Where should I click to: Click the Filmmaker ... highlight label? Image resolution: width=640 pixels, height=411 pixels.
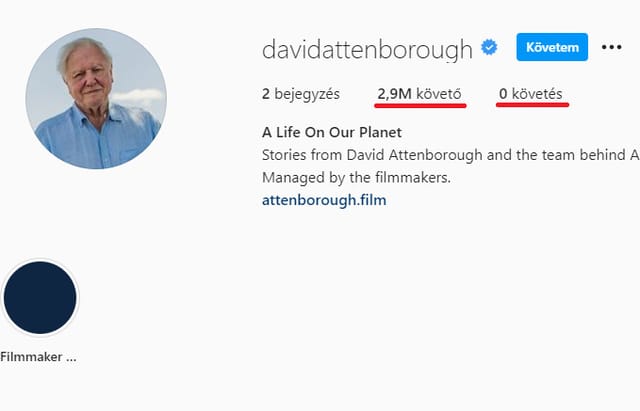click(x=38, y=357)
